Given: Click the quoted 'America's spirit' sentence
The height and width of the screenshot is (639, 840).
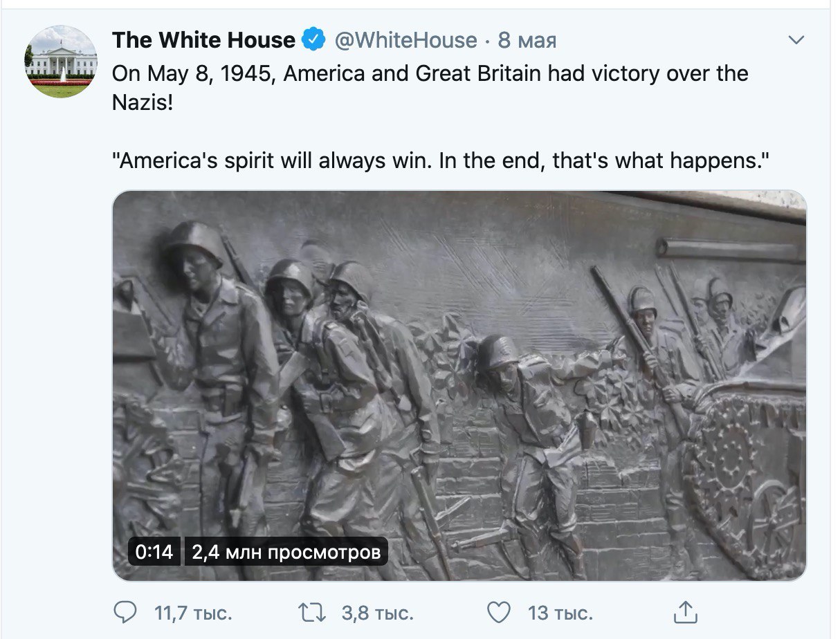Looking at the screenshot, I should [441, 161].
